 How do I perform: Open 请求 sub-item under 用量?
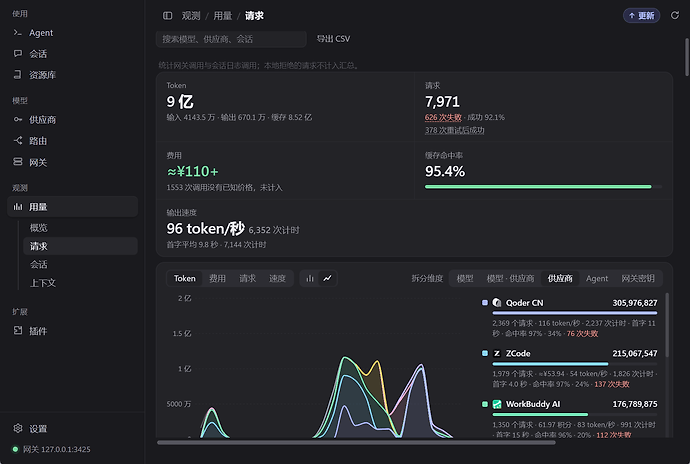pos(80,246)
